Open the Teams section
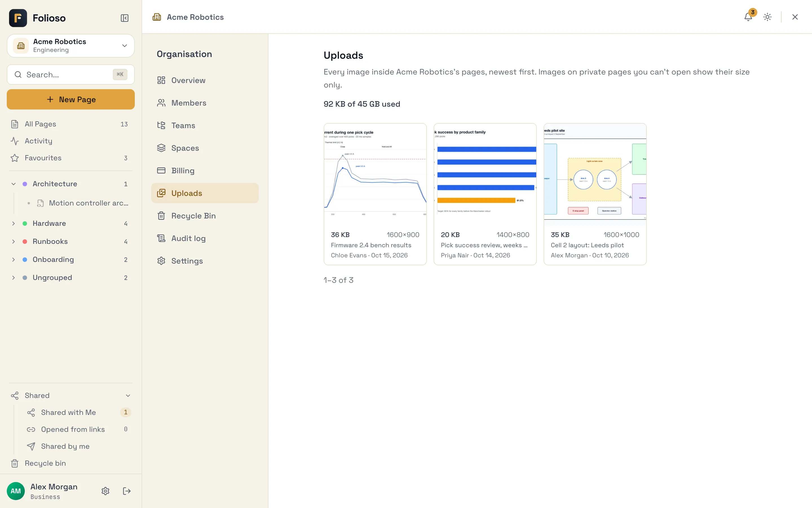Image resolution: width=812 pixels, height=508 pixels. [x=205, y=125]
